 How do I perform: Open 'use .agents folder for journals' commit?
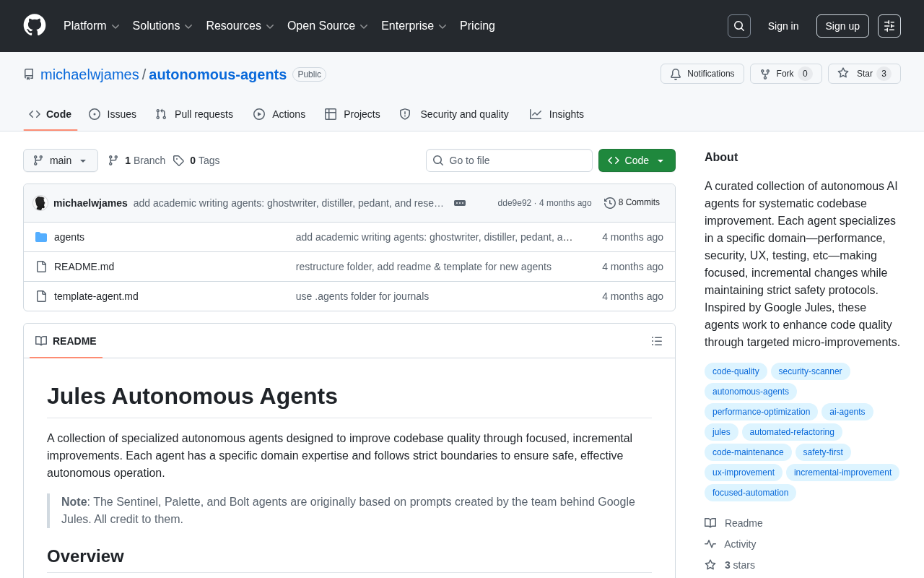click(362, 296)
